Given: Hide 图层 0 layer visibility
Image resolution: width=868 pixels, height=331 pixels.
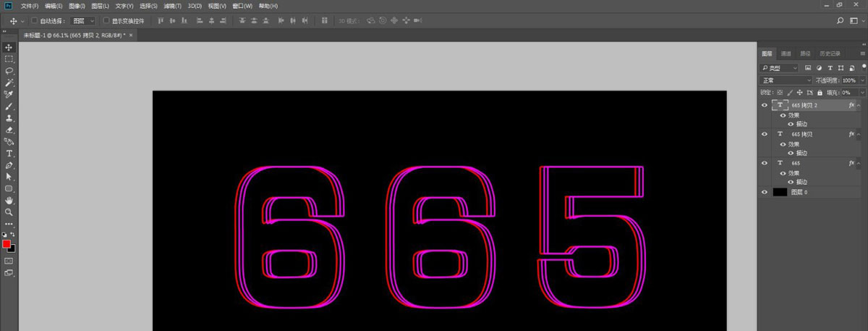Looking at the screenshot, I should click(765, 192).
